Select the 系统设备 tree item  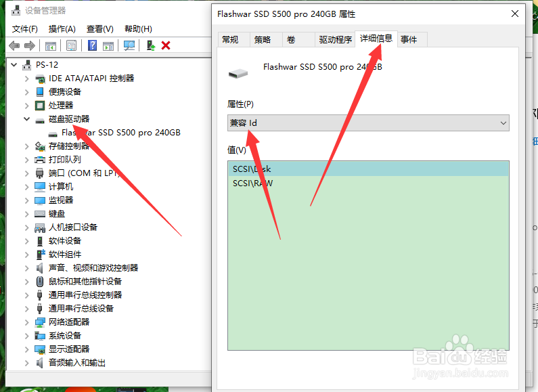coord(65,336)
